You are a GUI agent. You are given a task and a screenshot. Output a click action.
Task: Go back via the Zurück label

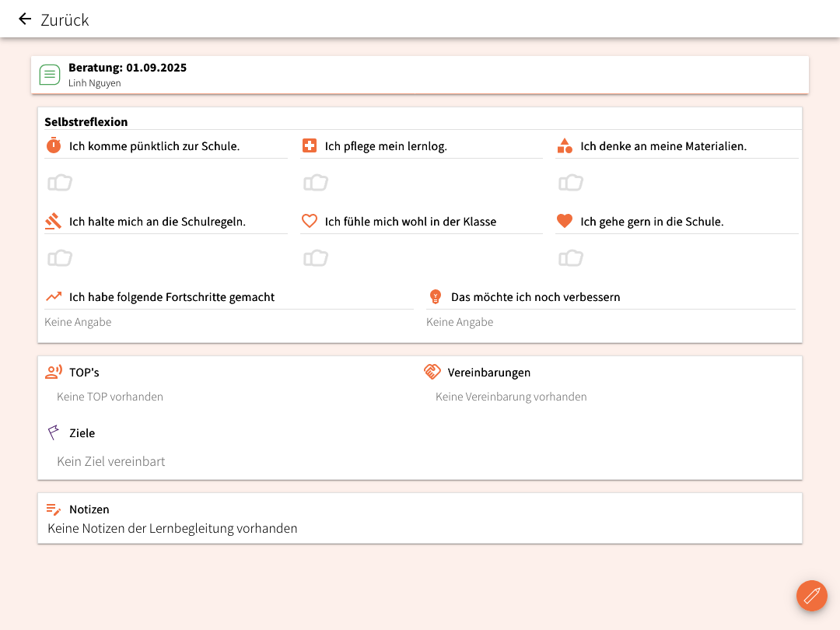pos(65,20)
